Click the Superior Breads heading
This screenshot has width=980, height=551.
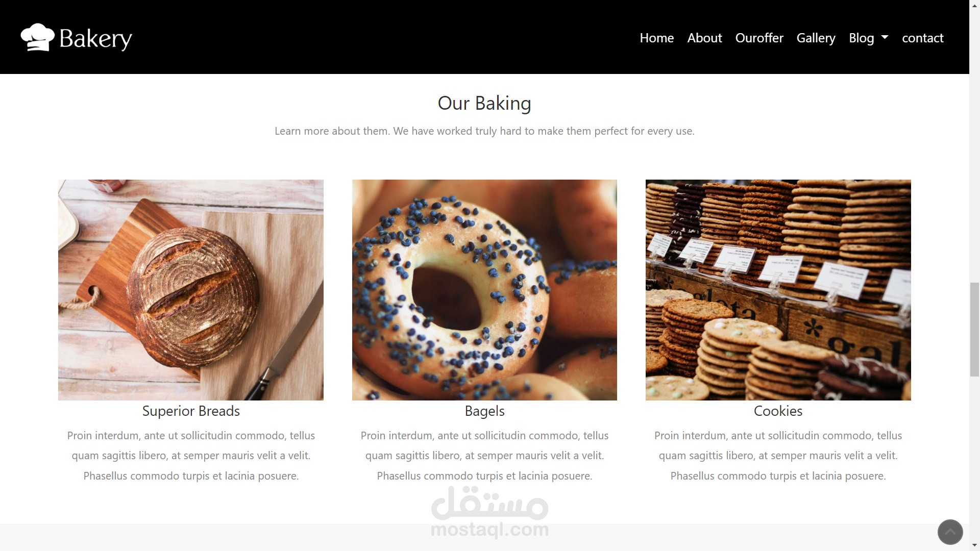click(191, 411)
